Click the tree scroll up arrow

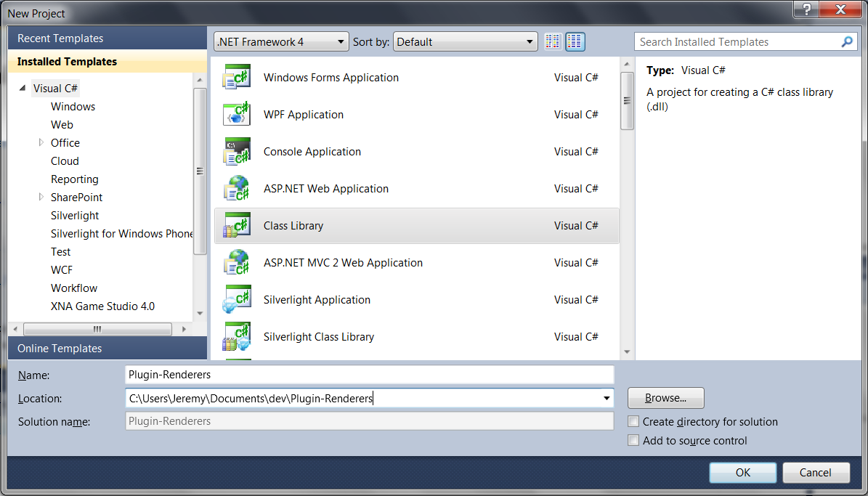[x=200, y=81]
